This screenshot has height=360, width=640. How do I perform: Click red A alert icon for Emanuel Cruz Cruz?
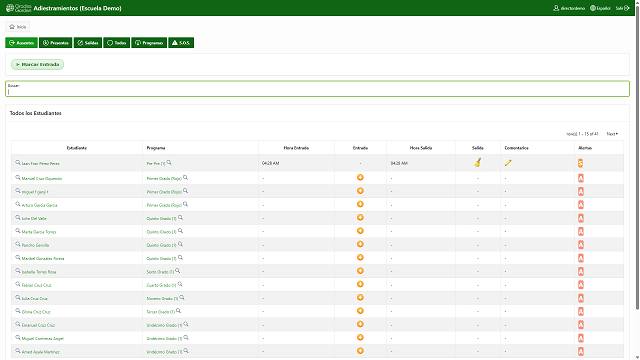click(581, 325)
